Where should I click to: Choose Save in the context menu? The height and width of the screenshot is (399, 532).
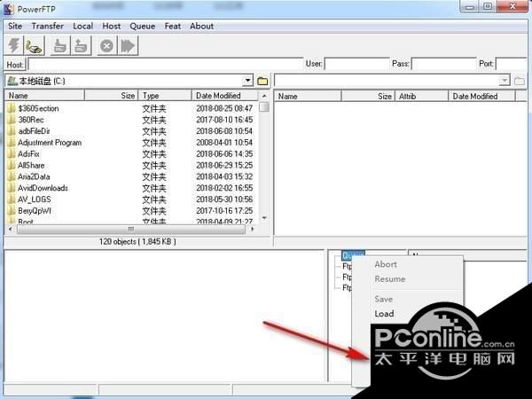(x=384, y=299)
